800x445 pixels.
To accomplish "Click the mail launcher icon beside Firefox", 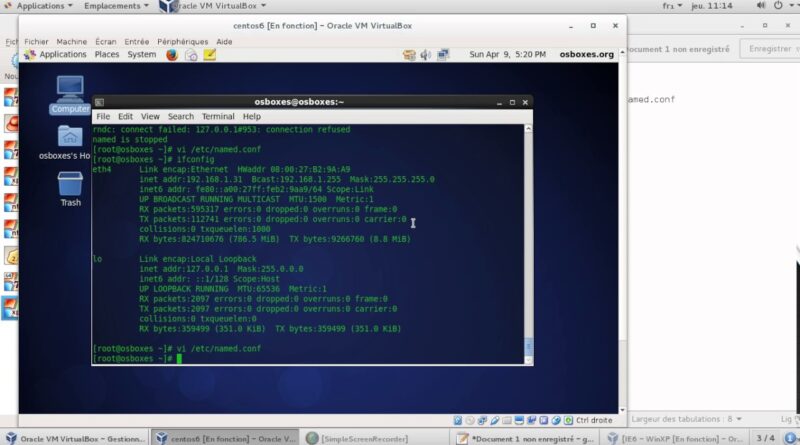I will [191, 55].
